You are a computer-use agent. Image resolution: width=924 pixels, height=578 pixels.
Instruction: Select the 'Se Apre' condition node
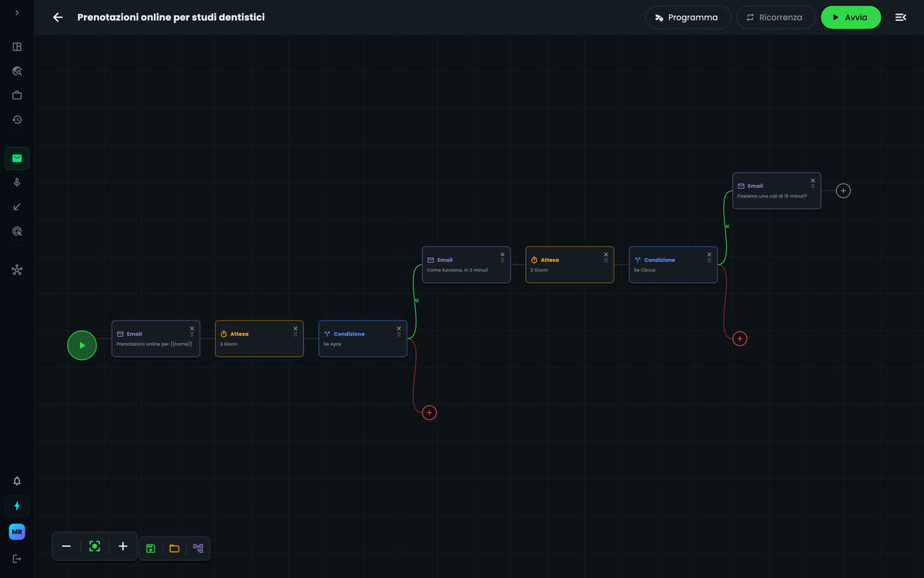pyautogui.click(x=363, y=339)
